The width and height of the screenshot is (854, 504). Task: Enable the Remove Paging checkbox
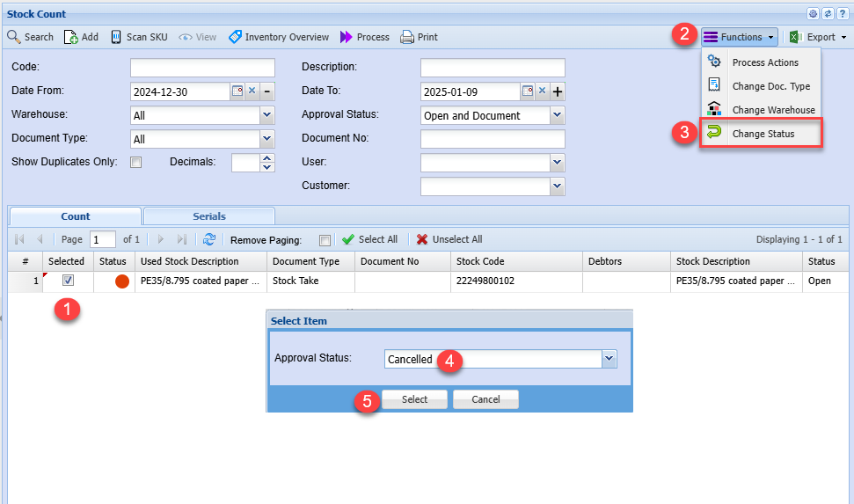click(x=325, y=239)
